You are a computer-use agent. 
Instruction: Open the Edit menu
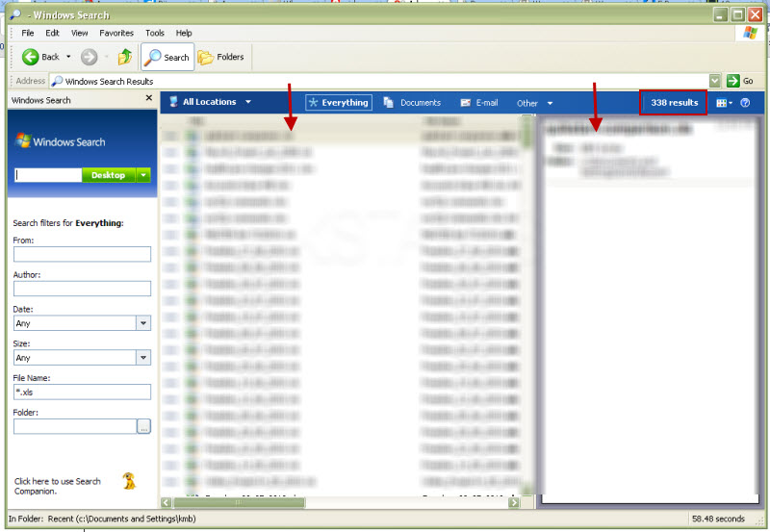(x=52, y=33)
